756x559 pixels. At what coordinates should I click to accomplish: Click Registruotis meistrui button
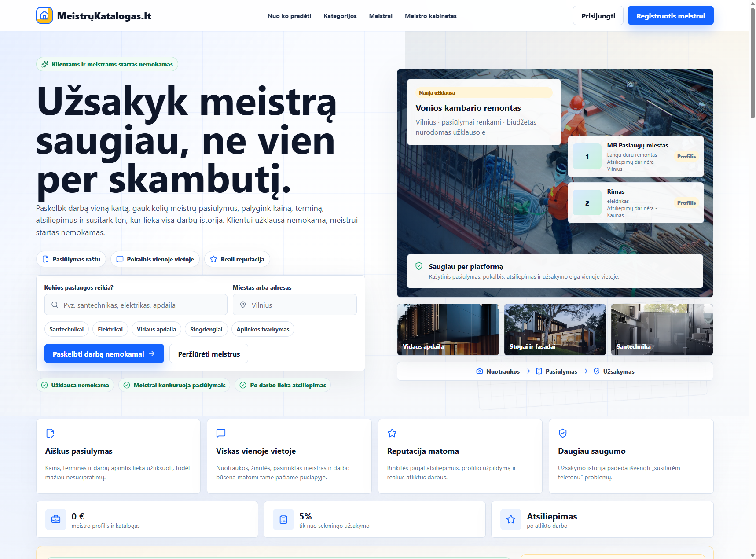tap(671, 16)
